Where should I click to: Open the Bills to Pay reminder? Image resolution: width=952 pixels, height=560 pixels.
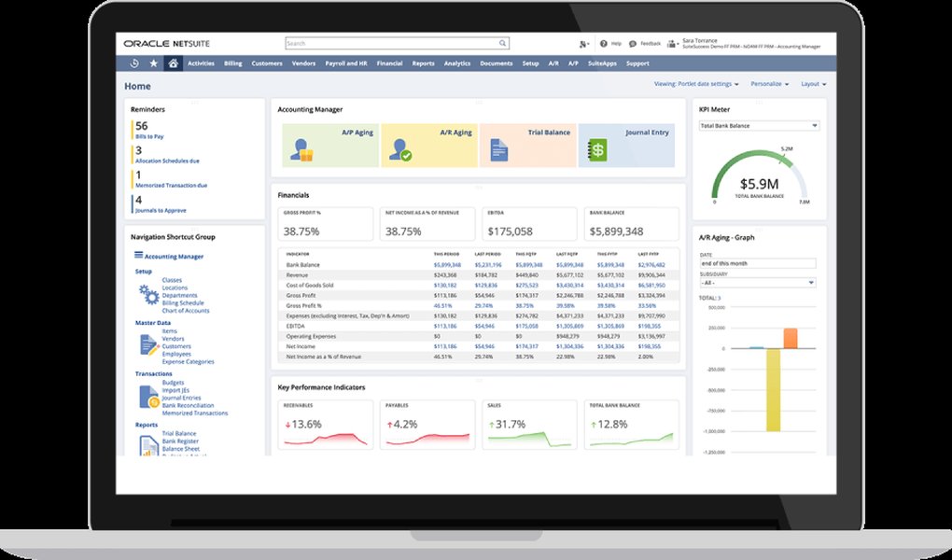tap(148, 136)
